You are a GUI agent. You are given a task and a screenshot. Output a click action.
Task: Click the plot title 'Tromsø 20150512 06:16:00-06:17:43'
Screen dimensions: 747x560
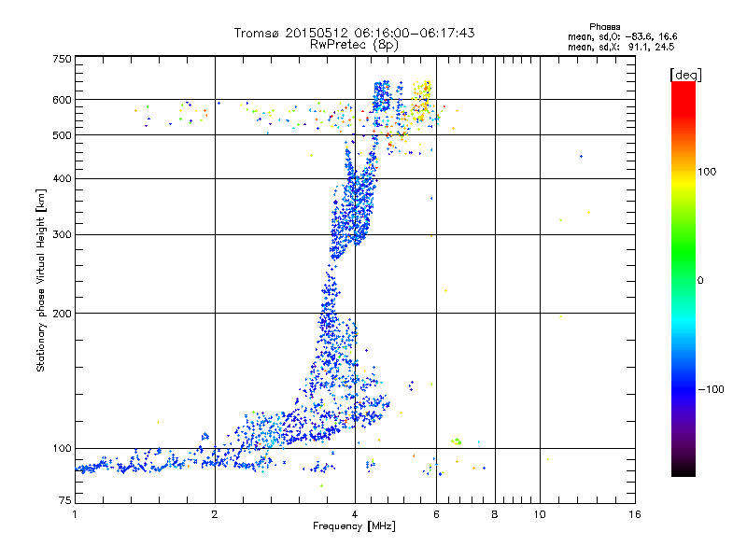354,33
